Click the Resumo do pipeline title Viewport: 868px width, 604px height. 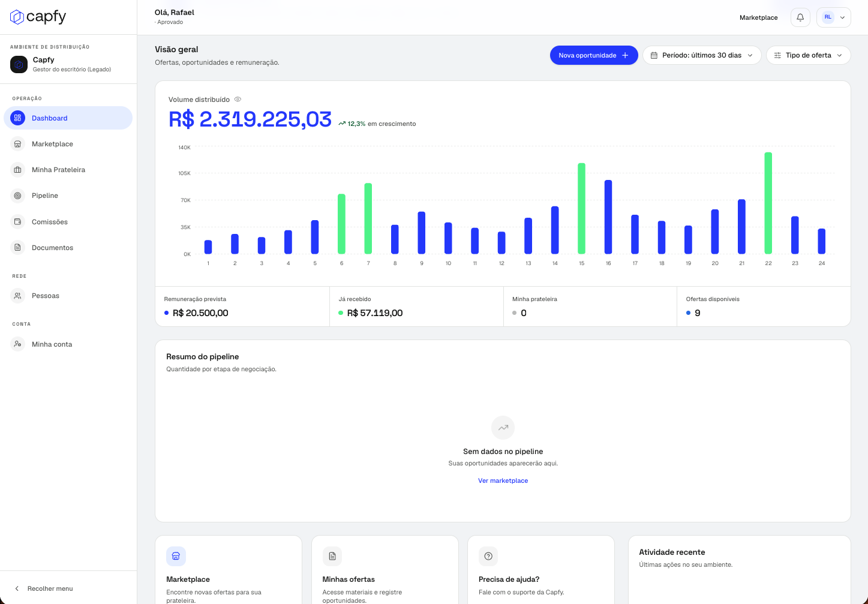[203, 356]
